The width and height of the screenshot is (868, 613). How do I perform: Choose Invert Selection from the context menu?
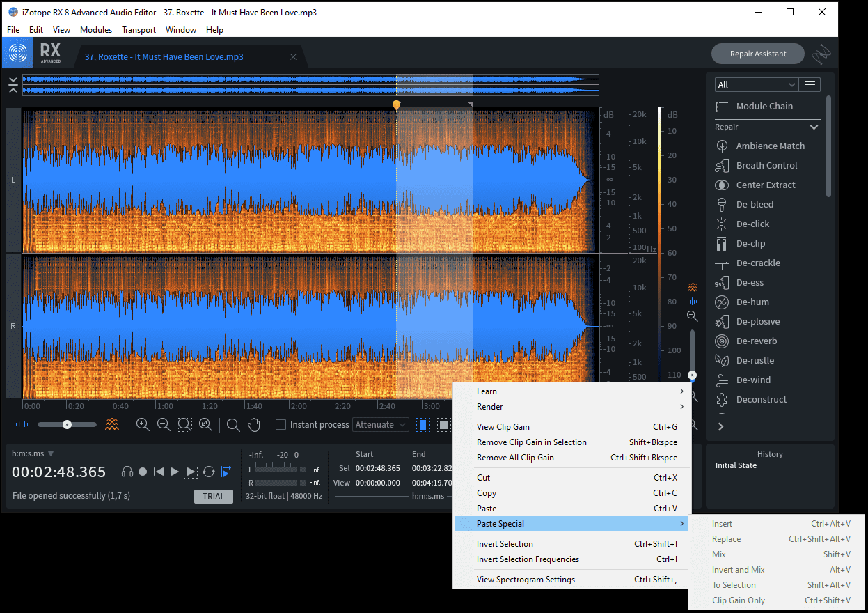tap(505, 544)
